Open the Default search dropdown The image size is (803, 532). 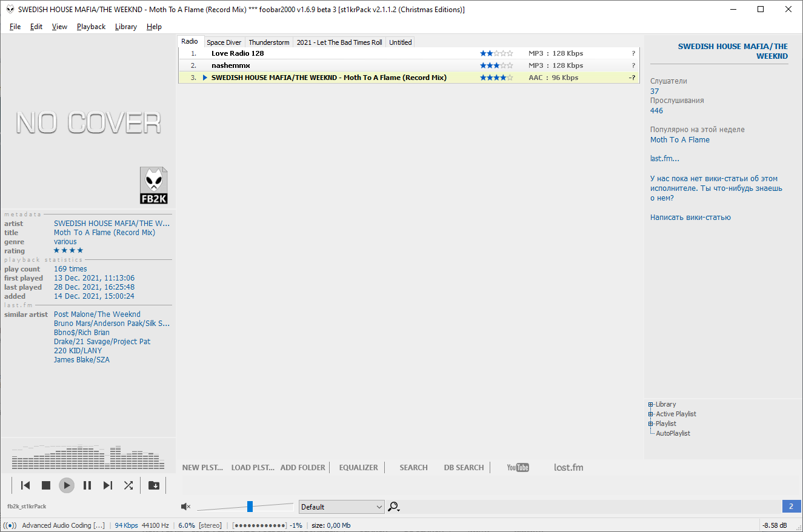(x=342, y=507)
